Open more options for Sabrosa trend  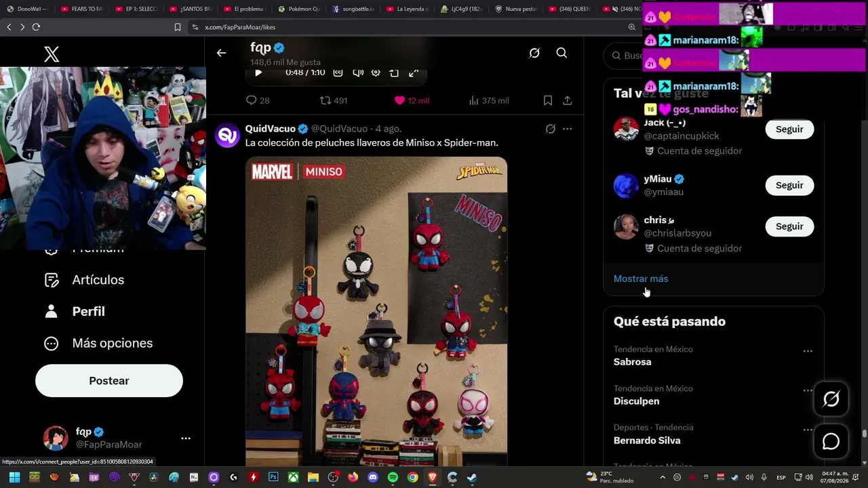(x=808, y=351)
